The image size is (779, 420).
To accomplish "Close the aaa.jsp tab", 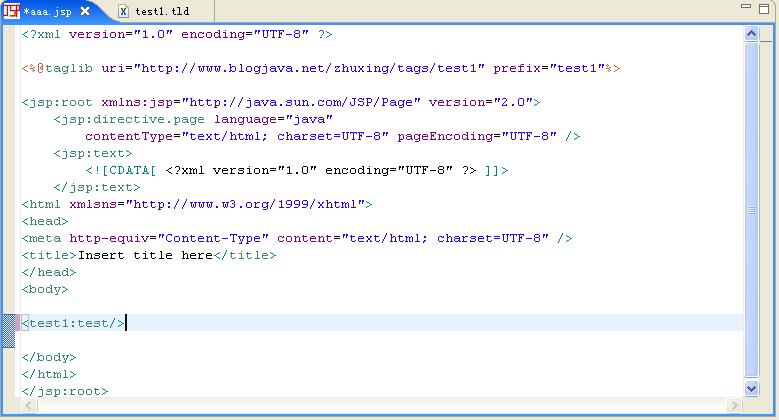I will (85, 11).
